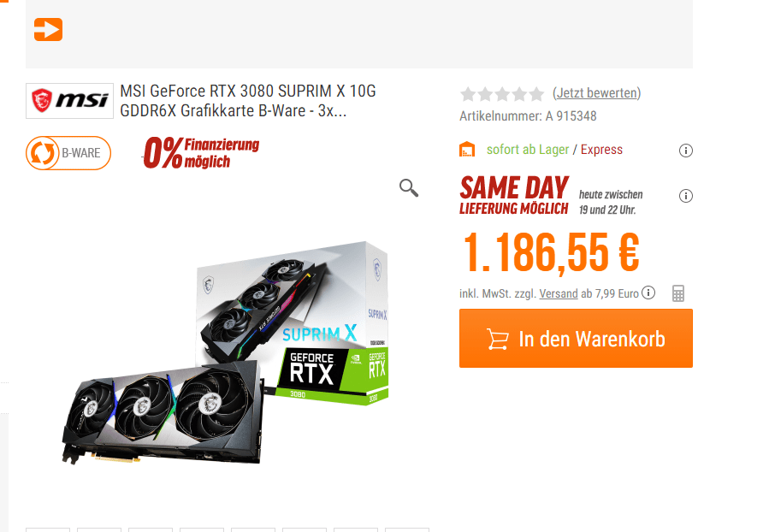Open the 0% Finanzierung möglich badge
Viewport: 769px width, 532px height.
click(200, 152)
